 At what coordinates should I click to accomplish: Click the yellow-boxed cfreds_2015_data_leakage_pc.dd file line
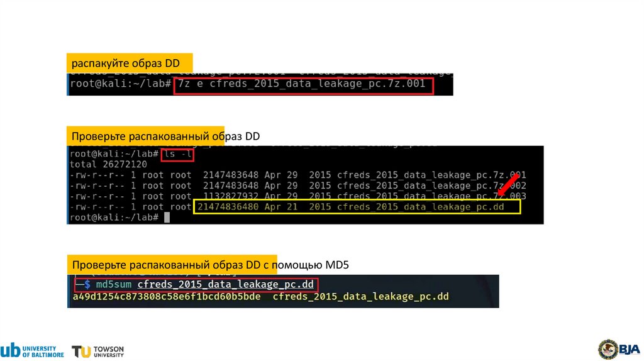[x=357, y=207]
